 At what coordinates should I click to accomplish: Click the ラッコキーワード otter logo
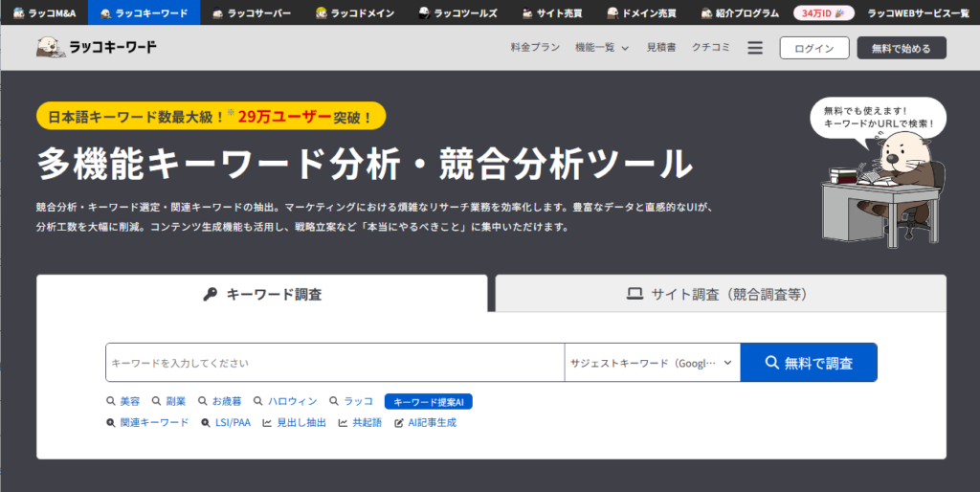(x=96, y=47)
